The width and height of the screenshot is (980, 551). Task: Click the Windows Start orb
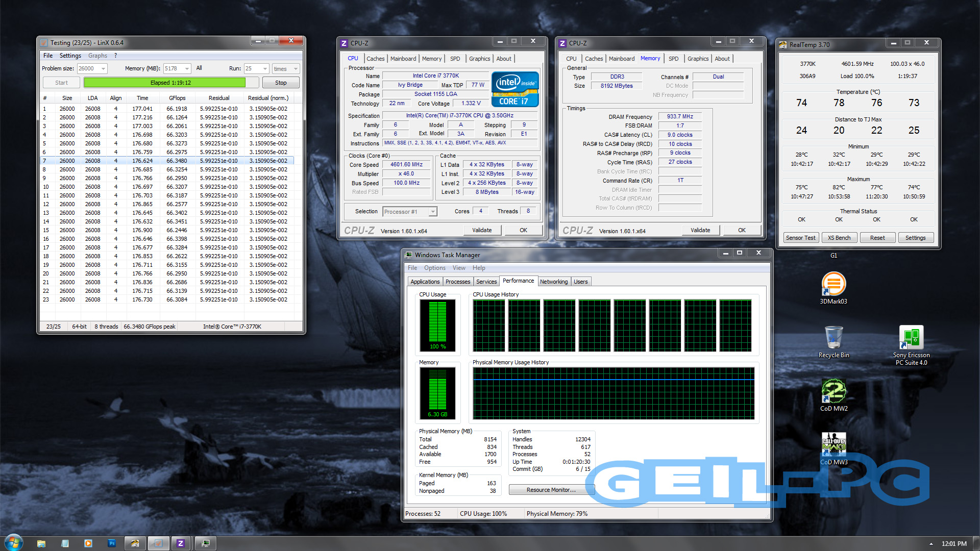[x=14, y=542]
